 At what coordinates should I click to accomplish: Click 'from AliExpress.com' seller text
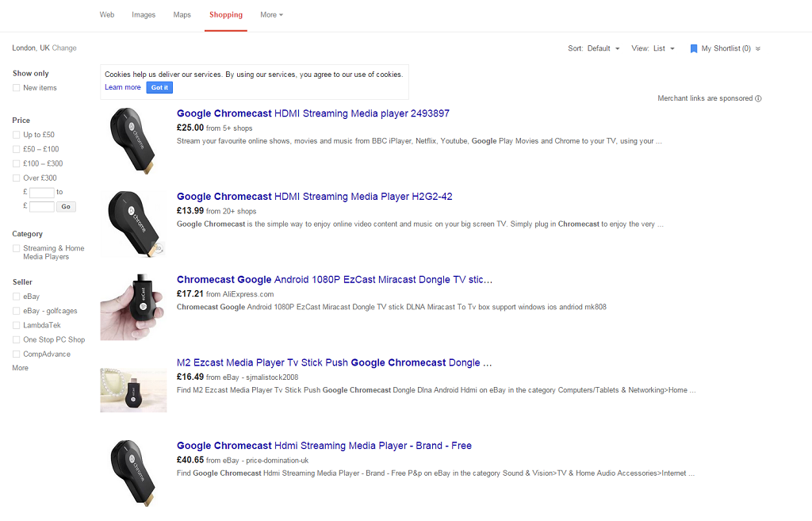click(239, 294)
